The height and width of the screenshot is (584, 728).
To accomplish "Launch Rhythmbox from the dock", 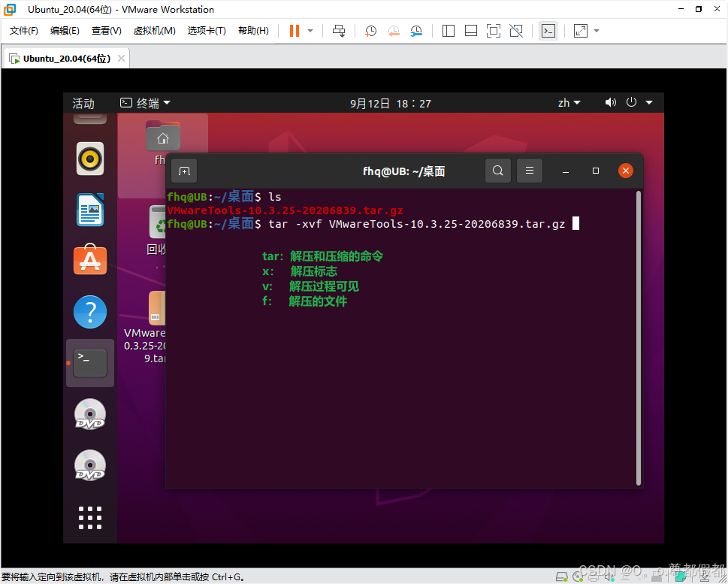I will point(90,159).
